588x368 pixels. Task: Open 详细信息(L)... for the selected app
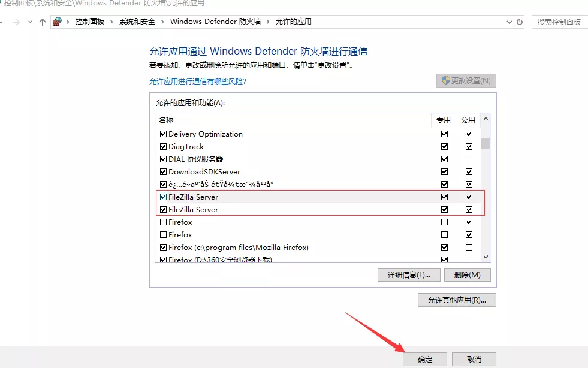point(409,275)
